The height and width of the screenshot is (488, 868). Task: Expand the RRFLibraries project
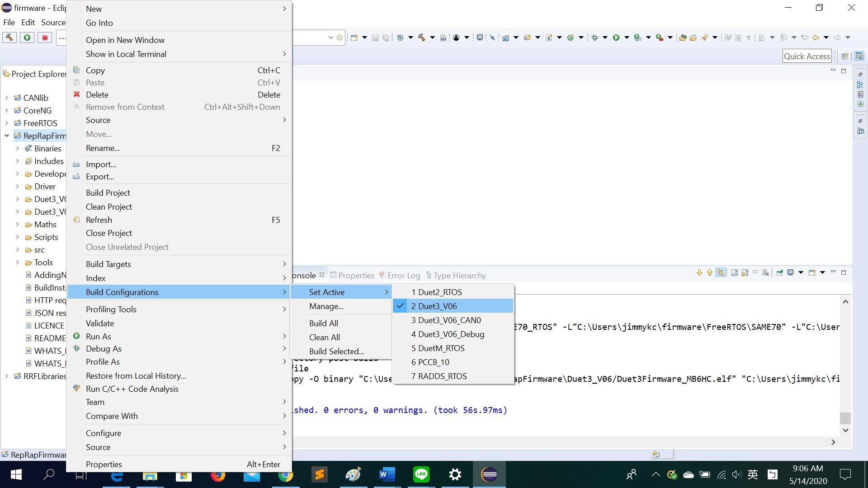point(7,376)
